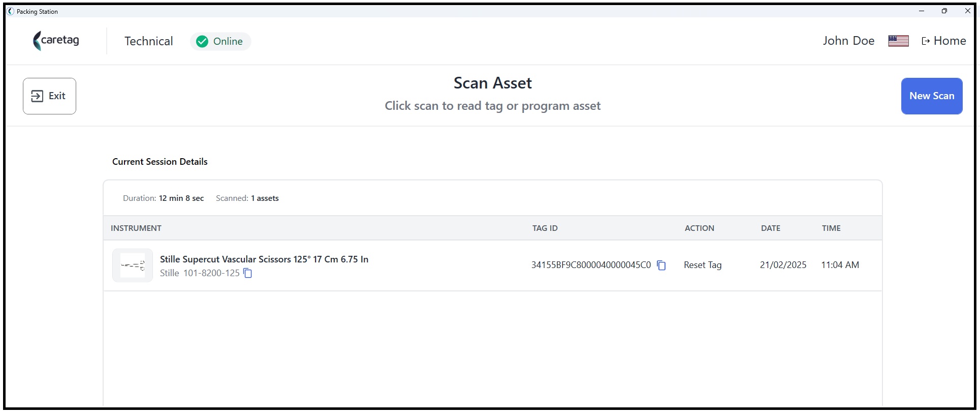
Task: Maximize the Packing Station window
Action: pyautogui.click(x=944, y=11)
